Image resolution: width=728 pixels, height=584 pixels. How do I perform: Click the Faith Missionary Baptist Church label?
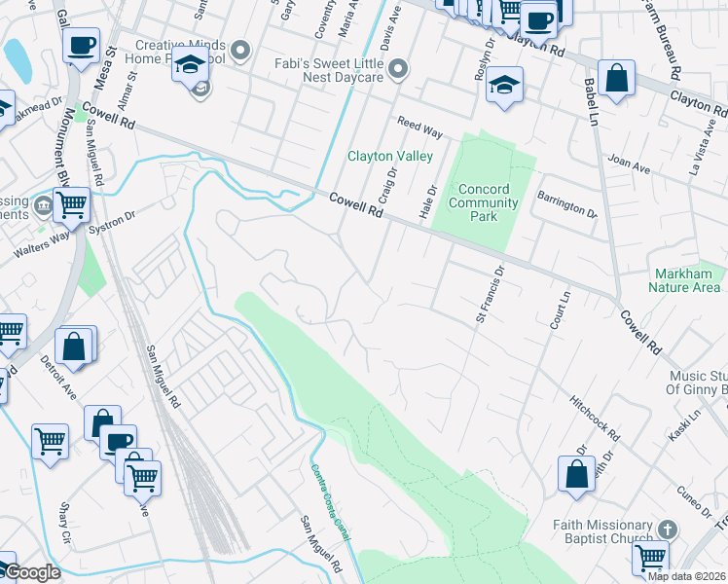(602, 531)
